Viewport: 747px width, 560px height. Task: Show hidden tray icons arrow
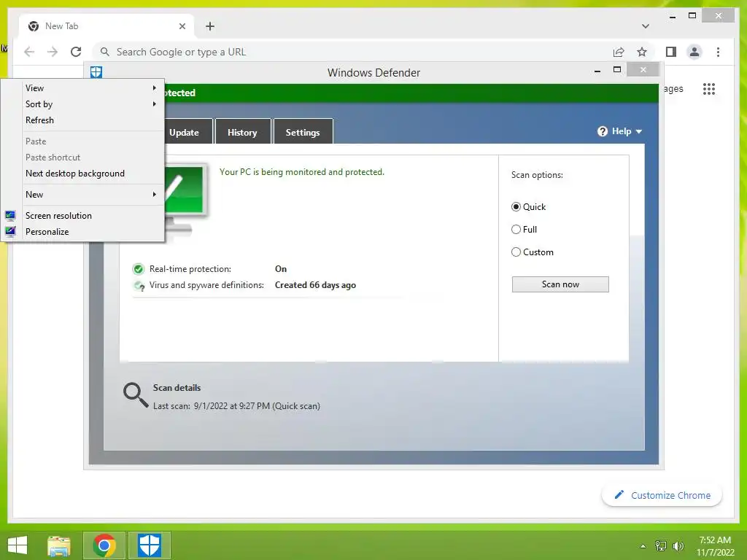(x=643, y=546)
